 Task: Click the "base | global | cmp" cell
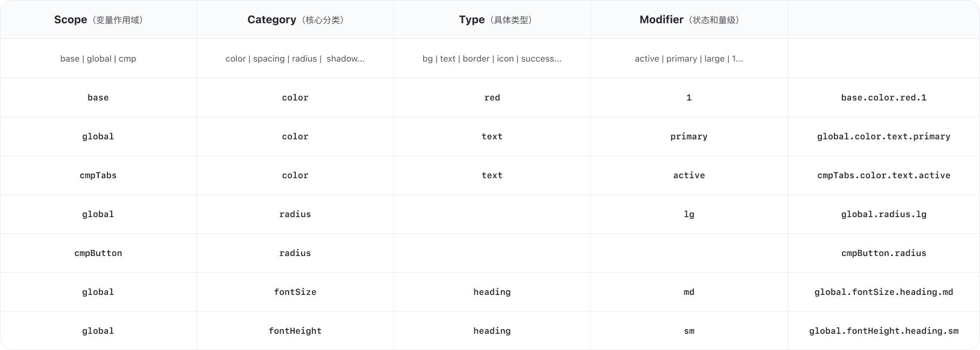click(x=98, y=59)
